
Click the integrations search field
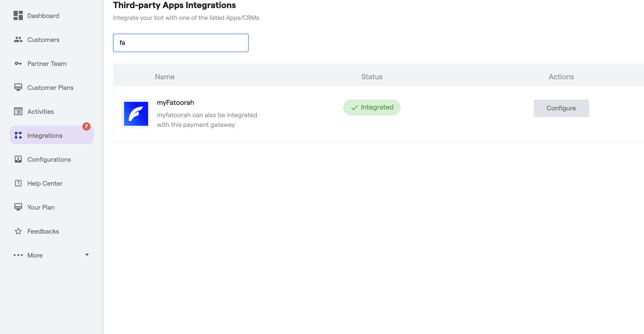(181, 43)
